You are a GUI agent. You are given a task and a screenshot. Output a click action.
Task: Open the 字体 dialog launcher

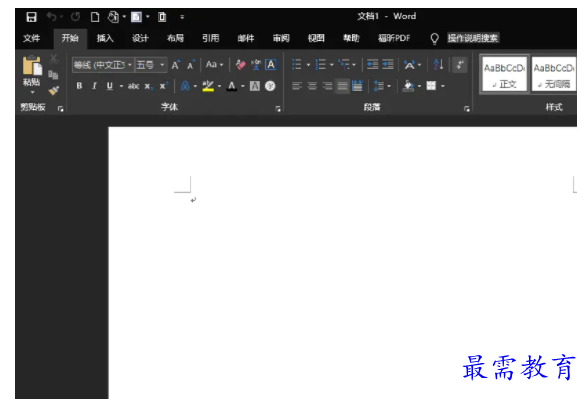[278, 109]
